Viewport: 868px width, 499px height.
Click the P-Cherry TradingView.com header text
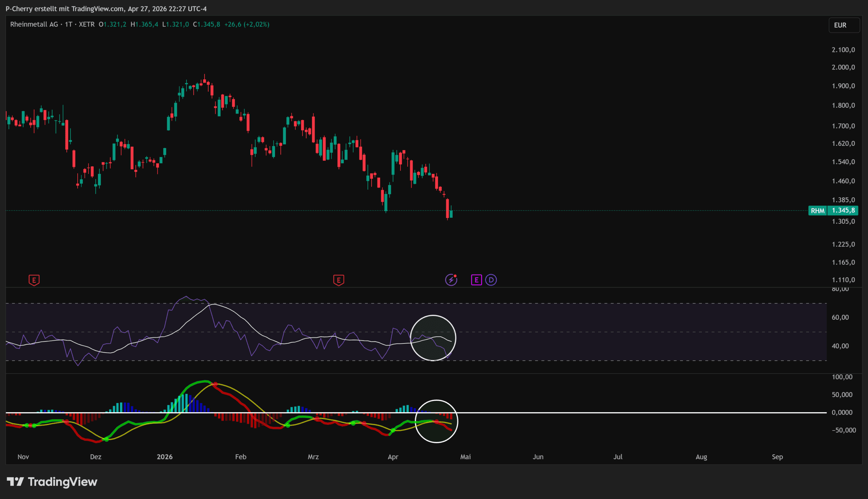[106, 8]
